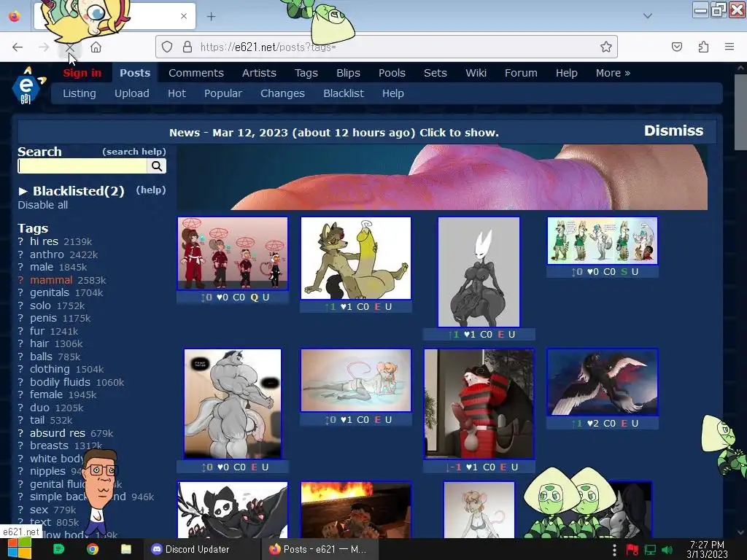
Task: Select the absurd res tag link
Action: point(57,433)
